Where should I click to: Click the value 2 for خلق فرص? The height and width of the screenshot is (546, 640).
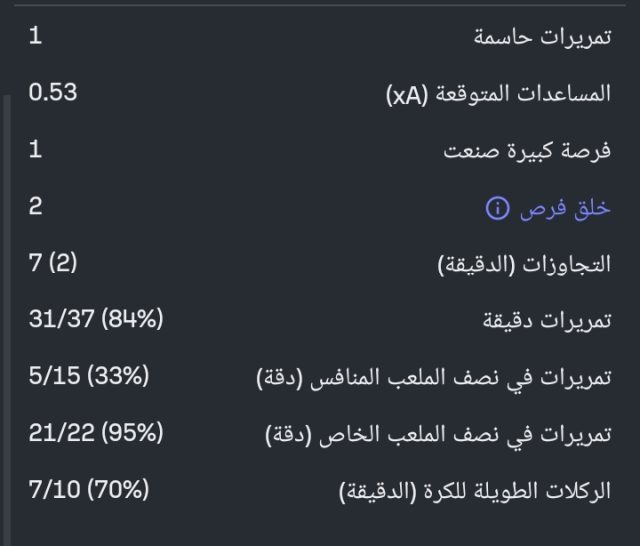[35, 207]
